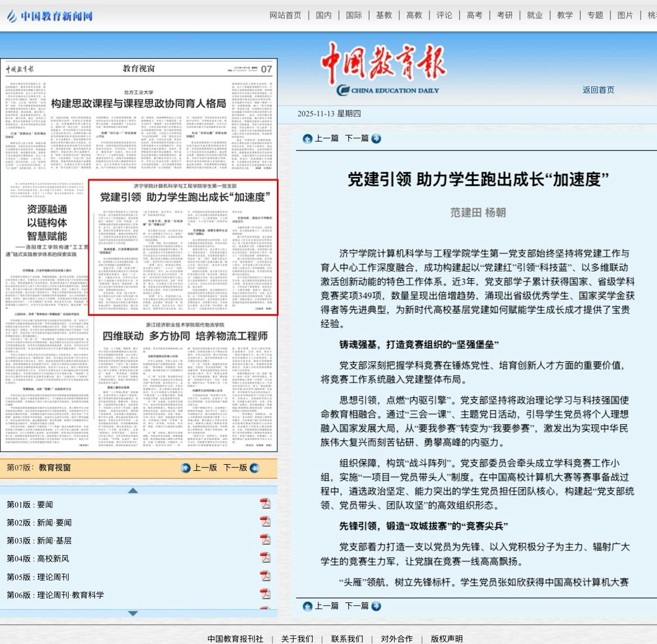The width and height of the screenshot is (657, 644).
Task: Click 四维联动 article on newspaper thumbnail
Action: 185,336
